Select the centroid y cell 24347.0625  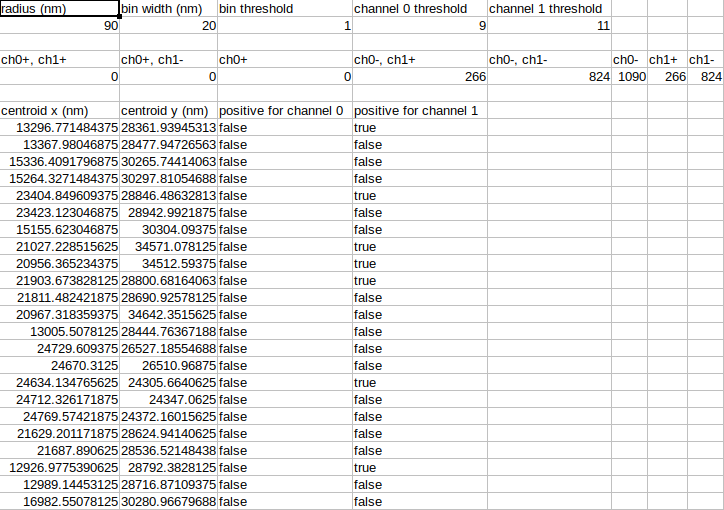169,400
